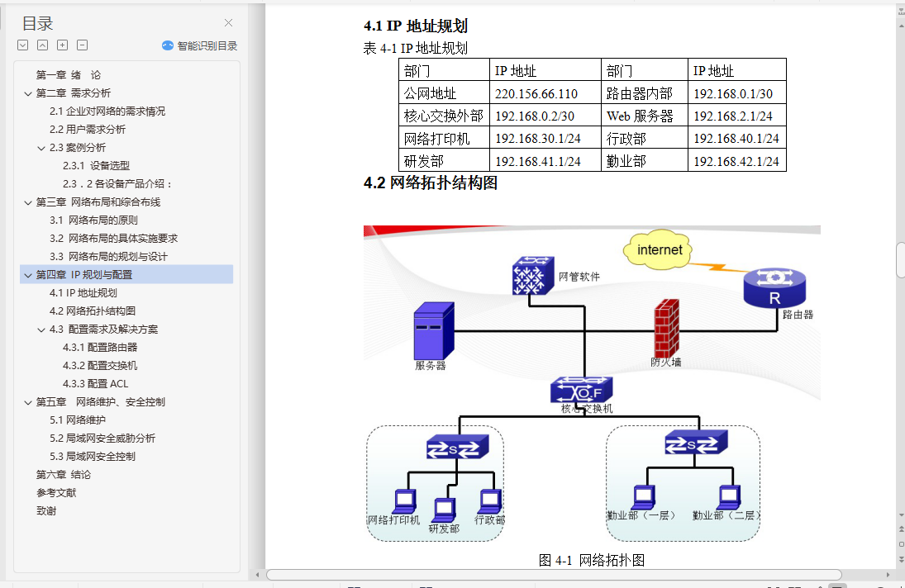Click the plus icon in 目录 toolbar
Screen dimensions: 905x588
pos(62,45)
